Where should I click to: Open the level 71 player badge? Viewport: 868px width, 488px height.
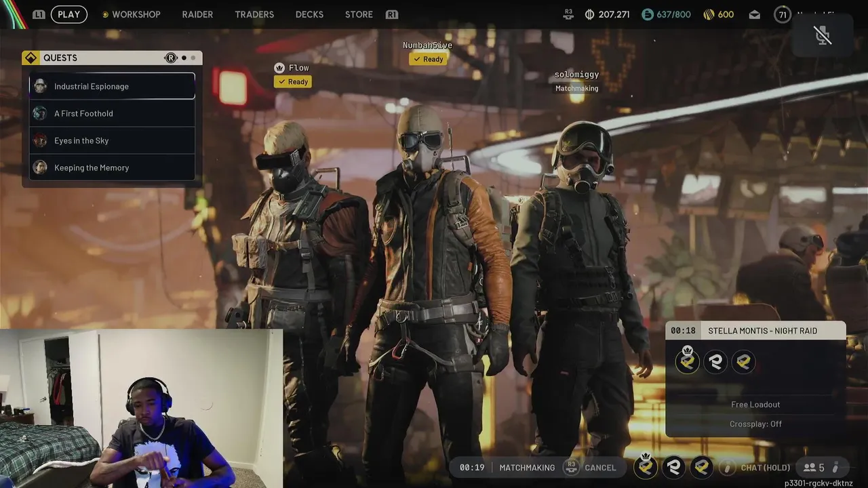(783, 14)
